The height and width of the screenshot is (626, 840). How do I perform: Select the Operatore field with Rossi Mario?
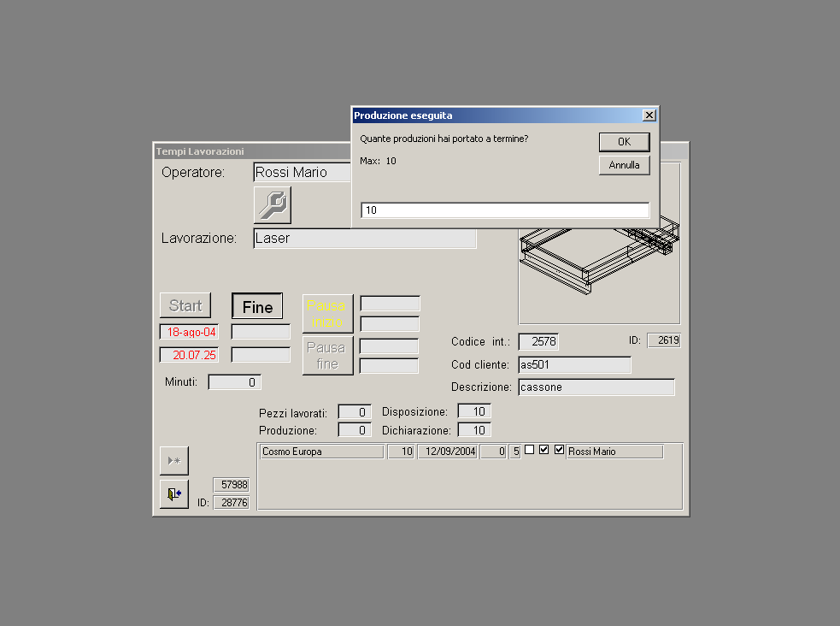tap(303, 172)
